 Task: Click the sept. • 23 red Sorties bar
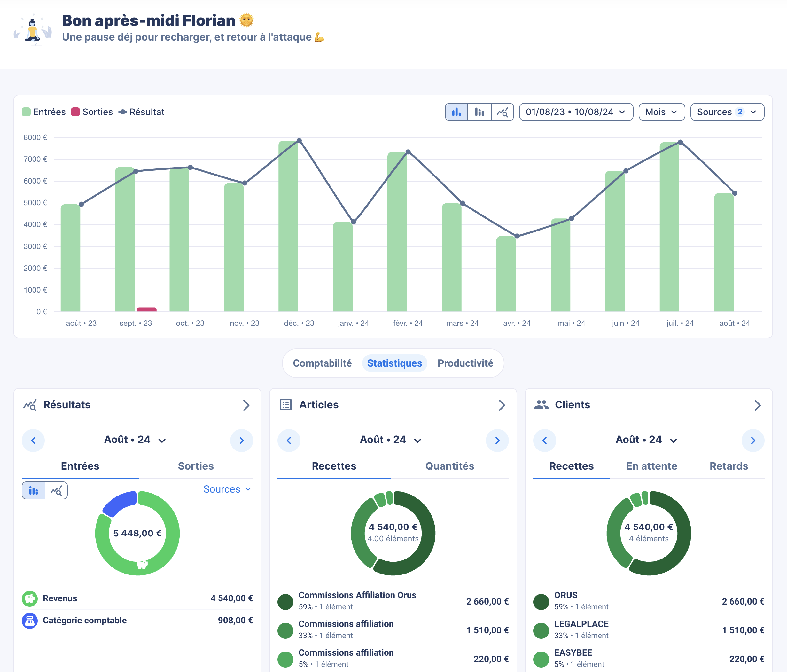tap(147, 309)
